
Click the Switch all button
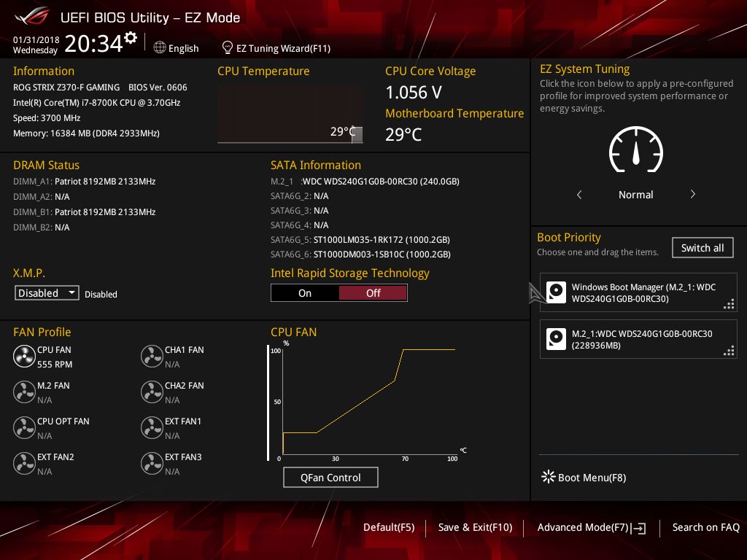(703, 248)
